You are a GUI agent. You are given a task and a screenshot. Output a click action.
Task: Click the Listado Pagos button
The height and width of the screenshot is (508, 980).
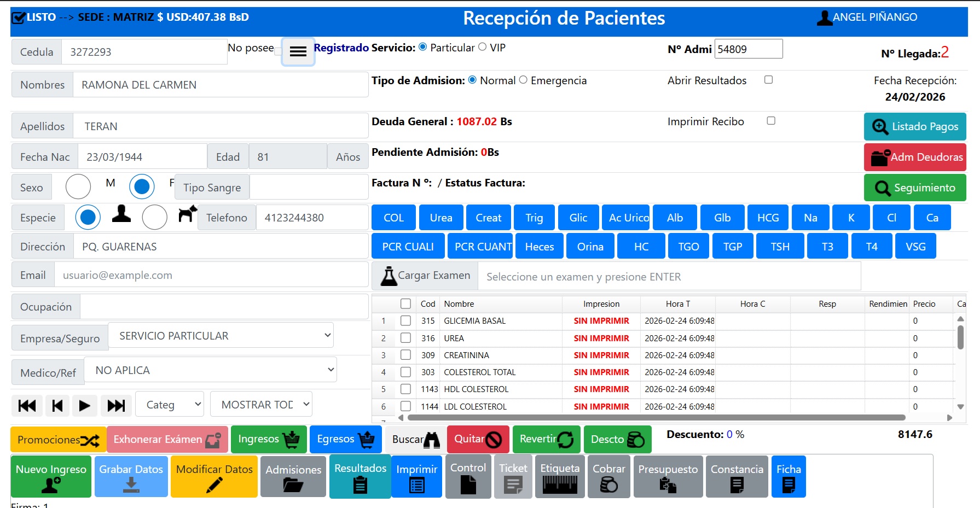pyautogui.click(x=914, y=126)
